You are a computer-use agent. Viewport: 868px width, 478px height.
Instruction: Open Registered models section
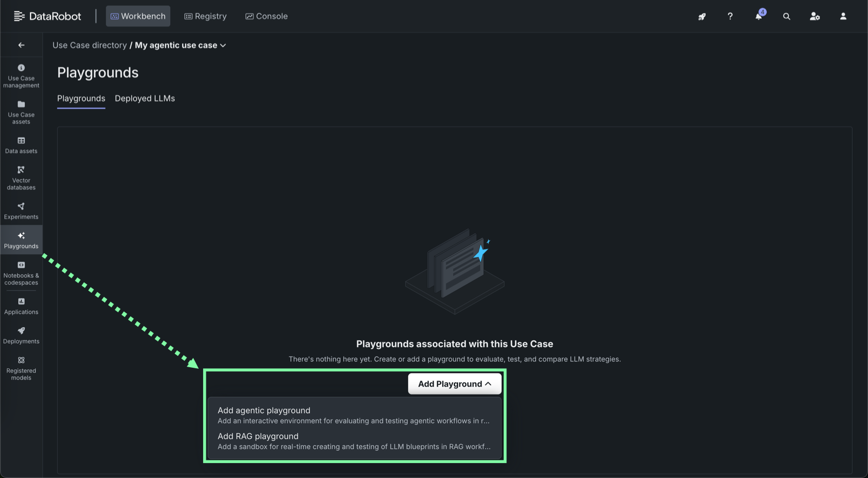(x=21, y=368)
